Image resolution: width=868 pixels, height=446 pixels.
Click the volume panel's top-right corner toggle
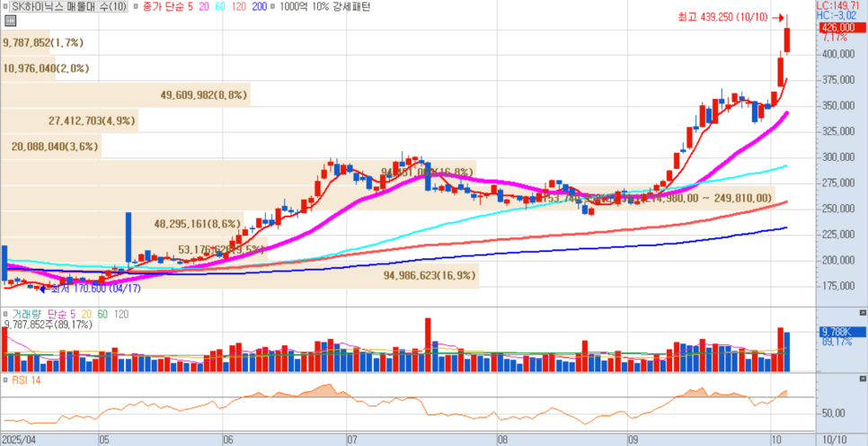(x=863, y=313)
